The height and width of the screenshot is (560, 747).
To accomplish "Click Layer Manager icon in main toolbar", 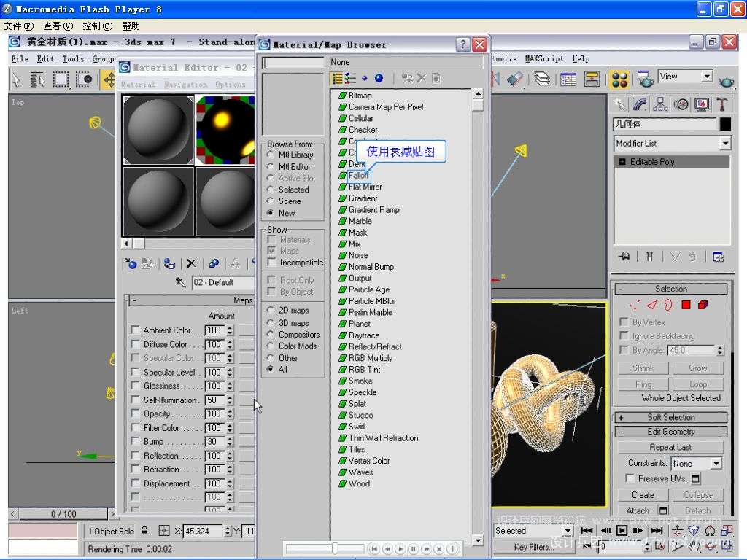I will [542, 79].
